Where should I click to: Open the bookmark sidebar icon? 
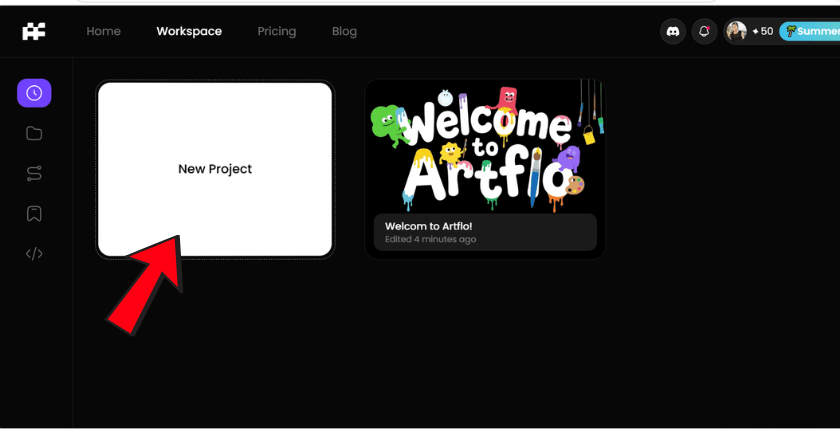[34, 214]
